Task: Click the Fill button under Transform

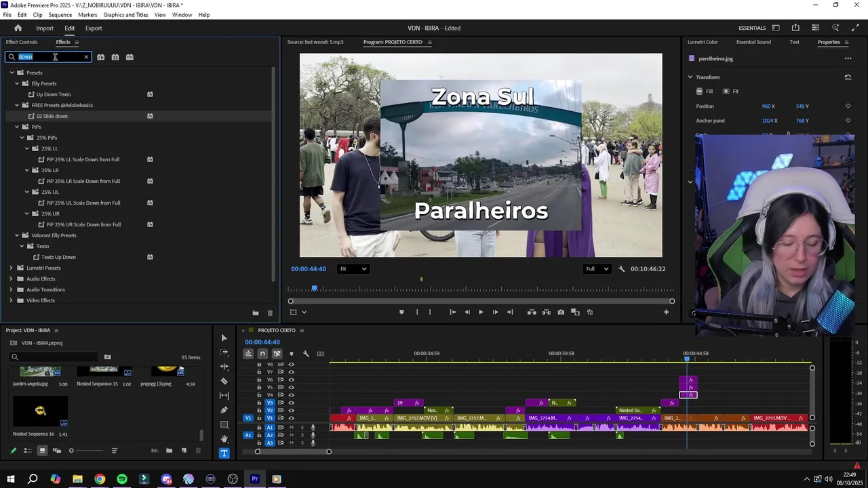Action: coord(705,91)
